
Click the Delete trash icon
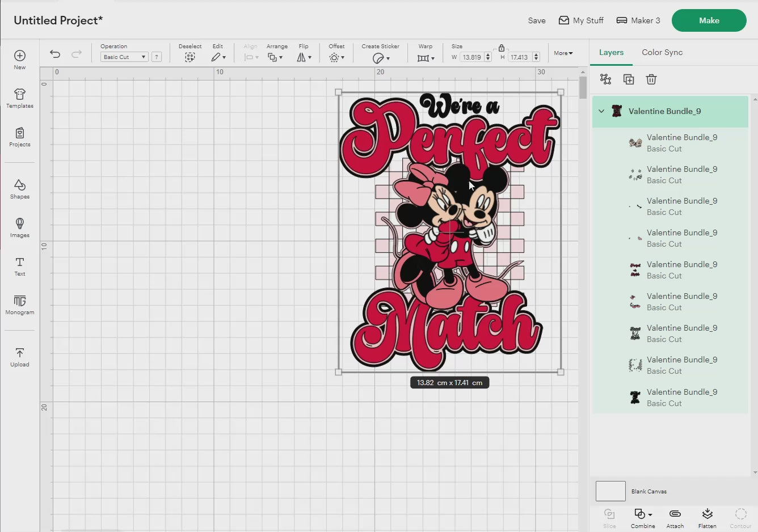[x=651, y=79]
